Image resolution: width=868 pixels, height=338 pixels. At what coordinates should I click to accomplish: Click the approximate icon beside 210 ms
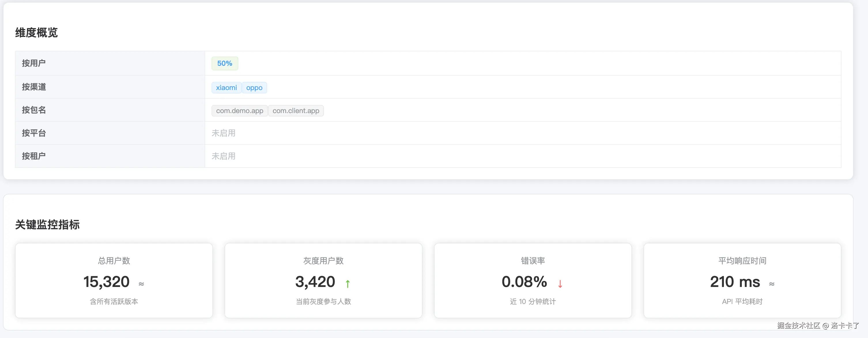tap(772, 284)
